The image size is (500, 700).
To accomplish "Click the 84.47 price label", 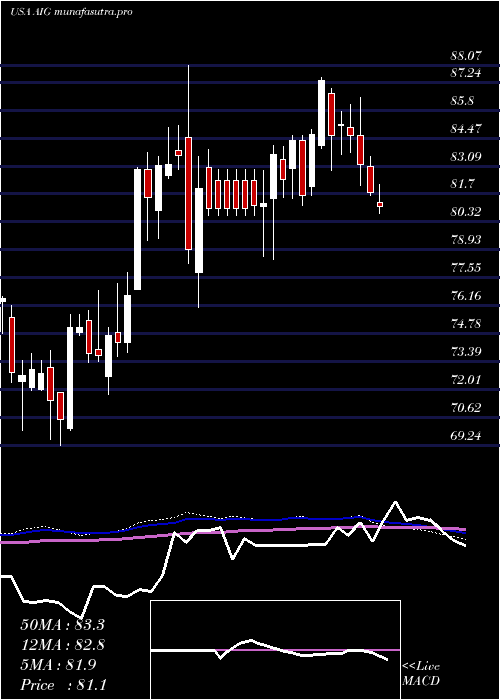I will 466,129.
